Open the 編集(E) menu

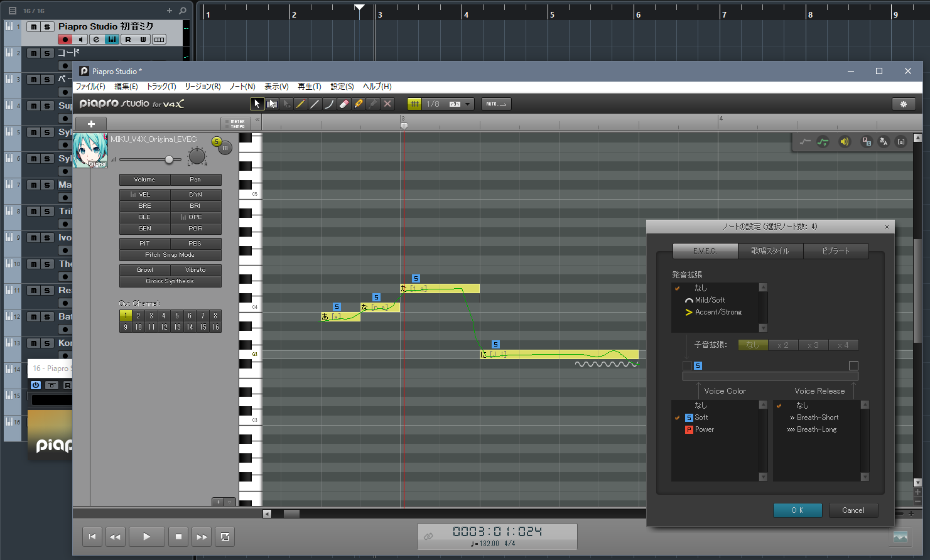pyautogui.click(x=126, y=87)
